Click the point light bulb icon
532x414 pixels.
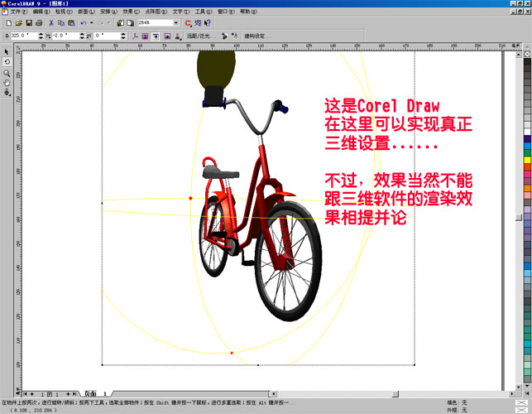point(234,36)
